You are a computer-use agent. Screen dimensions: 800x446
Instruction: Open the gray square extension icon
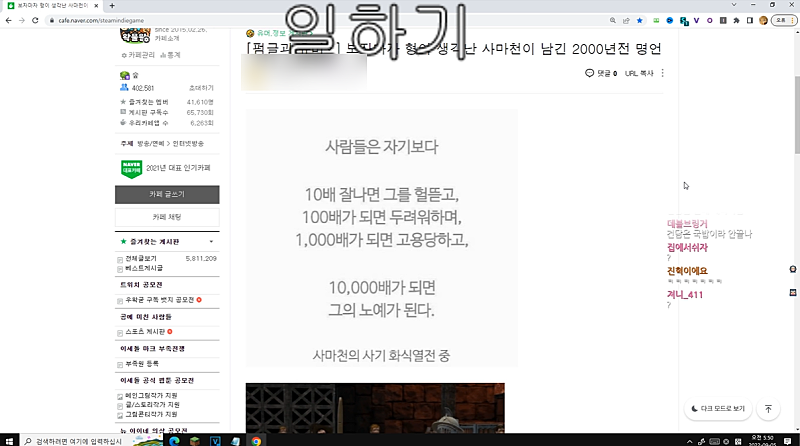pyautogui.click(x=723, y=20)
